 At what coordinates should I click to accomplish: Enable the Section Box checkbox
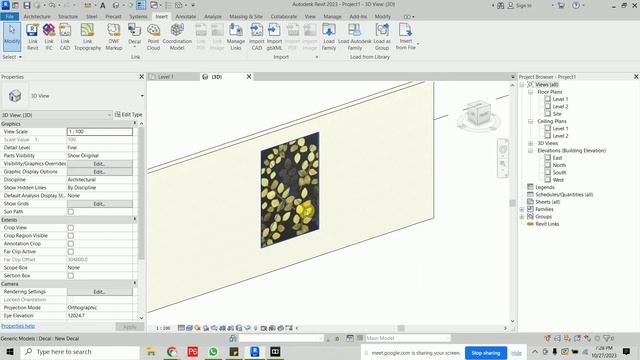coord(71,276)
